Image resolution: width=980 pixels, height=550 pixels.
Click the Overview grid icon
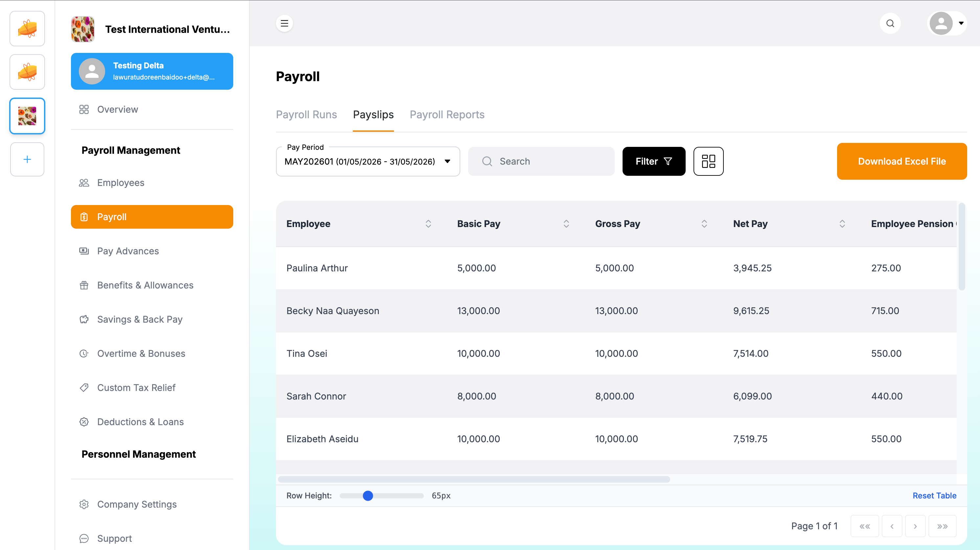click(84, 109)
